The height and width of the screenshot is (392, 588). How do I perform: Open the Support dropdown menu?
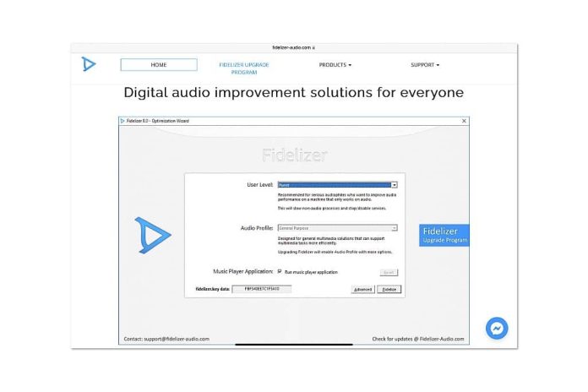425,65
